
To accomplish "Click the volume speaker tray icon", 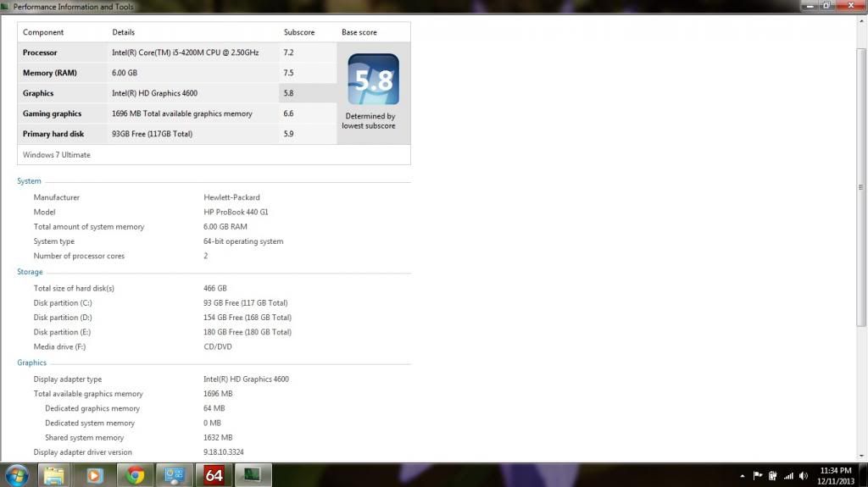I will pyautogui.click(x=804, y=475).
